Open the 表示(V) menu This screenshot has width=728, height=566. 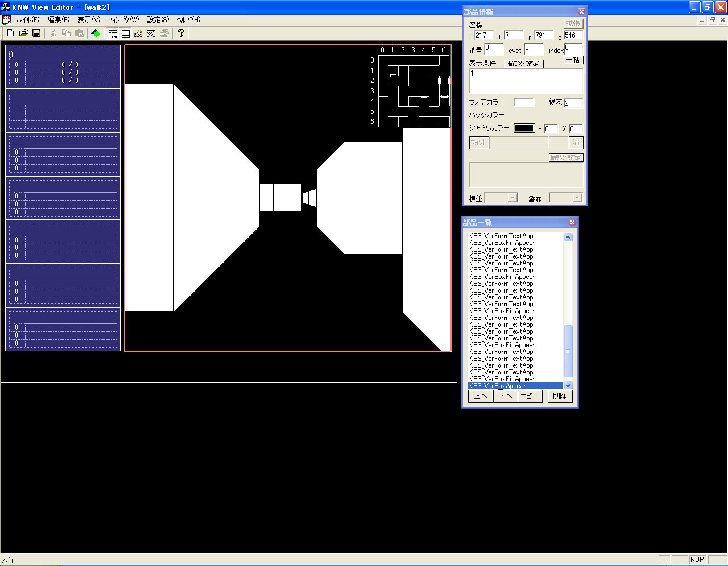89,20
